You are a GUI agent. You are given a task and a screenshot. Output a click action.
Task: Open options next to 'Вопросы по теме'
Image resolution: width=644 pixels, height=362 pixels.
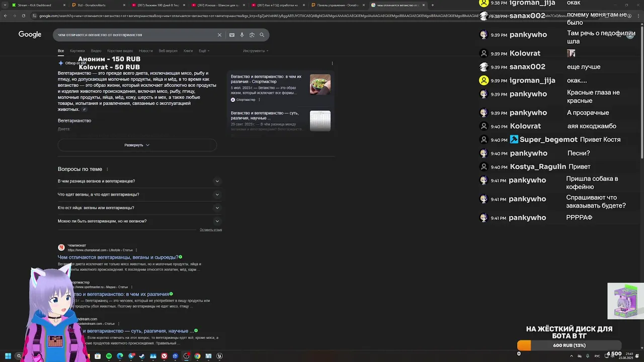point(107,169)
